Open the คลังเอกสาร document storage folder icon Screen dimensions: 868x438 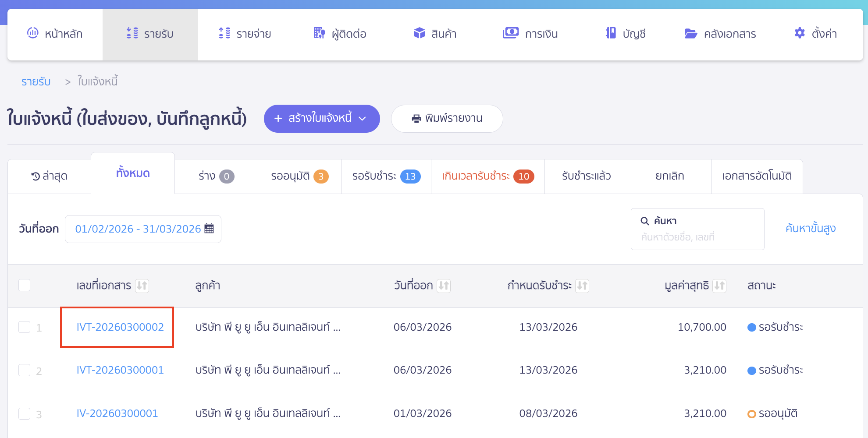(690, 33)
